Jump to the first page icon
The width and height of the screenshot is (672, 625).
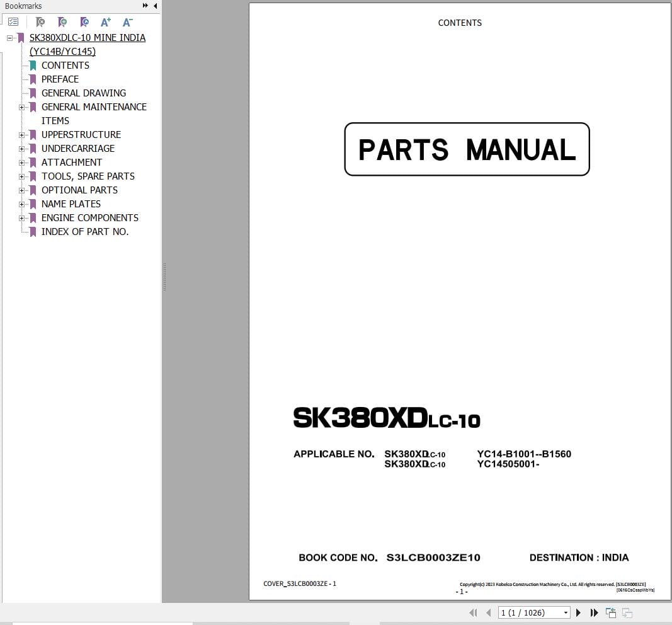pos(474,612)
